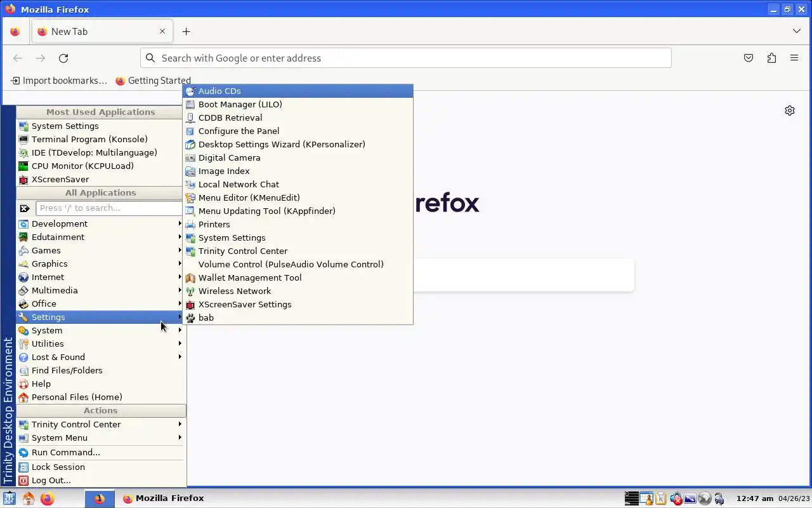Activate the Mozilla Firefox taskbar button
The width and height of the screenshot is (812, 508).
click(163, 498)
